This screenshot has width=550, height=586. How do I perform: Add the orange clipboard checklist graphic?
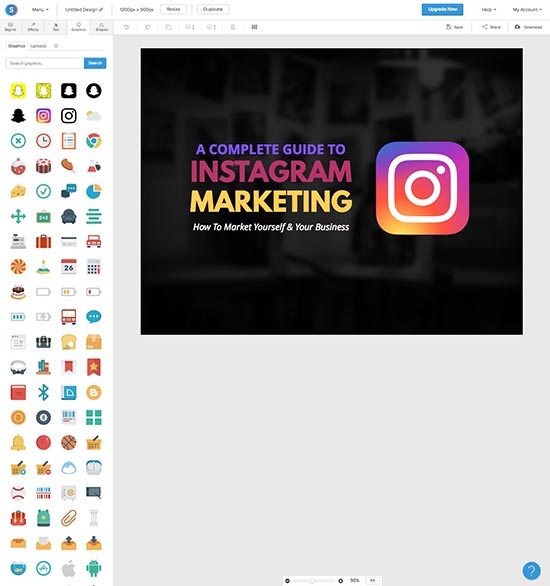coord(69,141)
